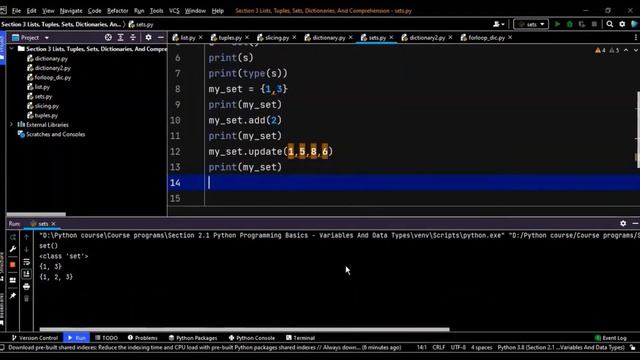Stop the process with the red square
The height and width of the screenshot is (360, 640).
(x=13, y=264)
